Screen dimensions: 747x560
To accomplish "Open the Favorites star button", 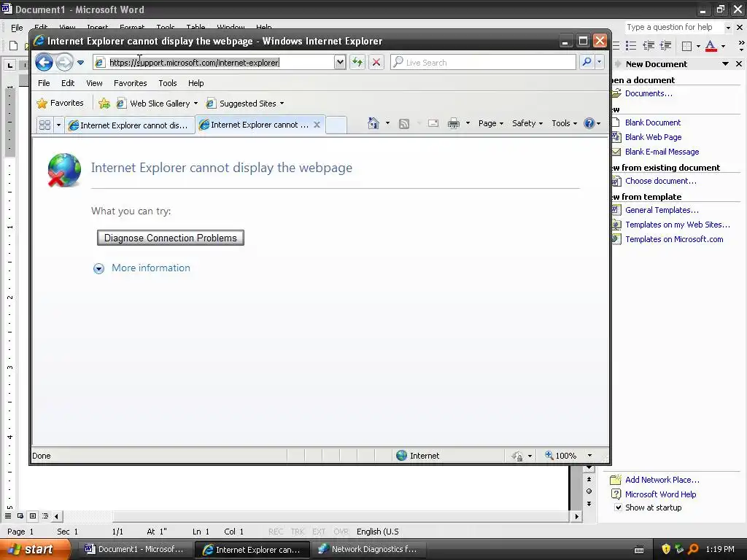I will (x=60, y=103).
